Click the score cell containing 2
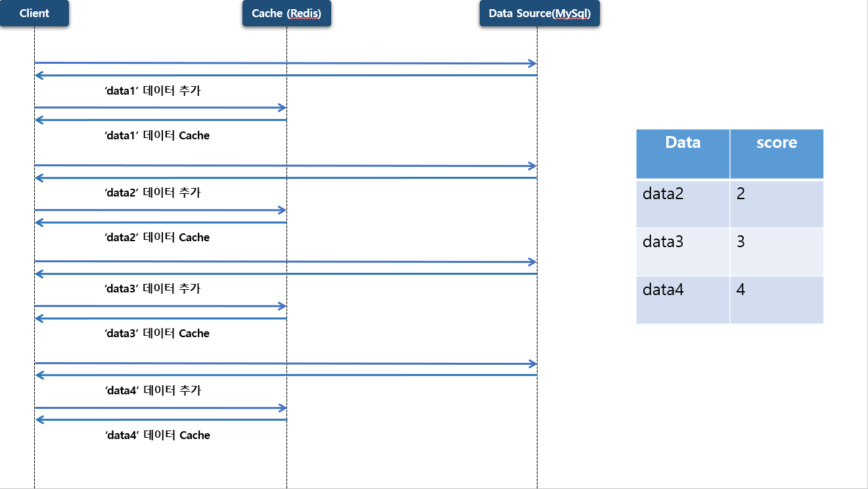 tap(777, 204)
